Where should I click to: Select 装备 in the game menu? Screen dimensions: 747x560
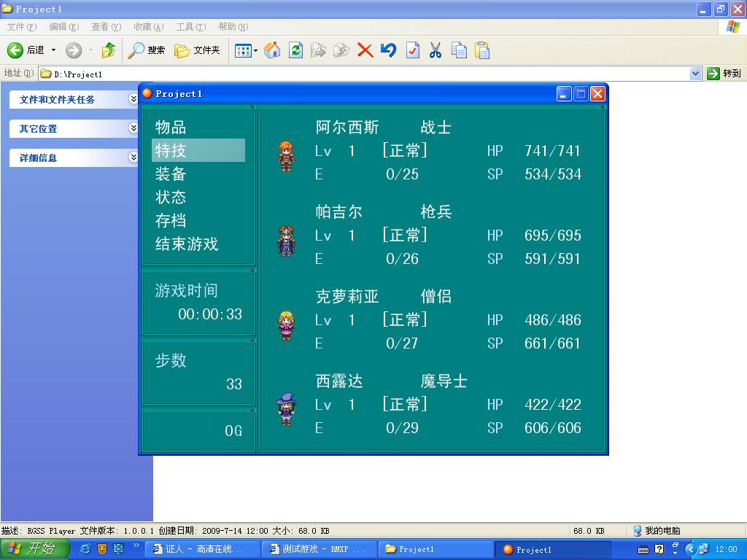(x=171, y=174)
